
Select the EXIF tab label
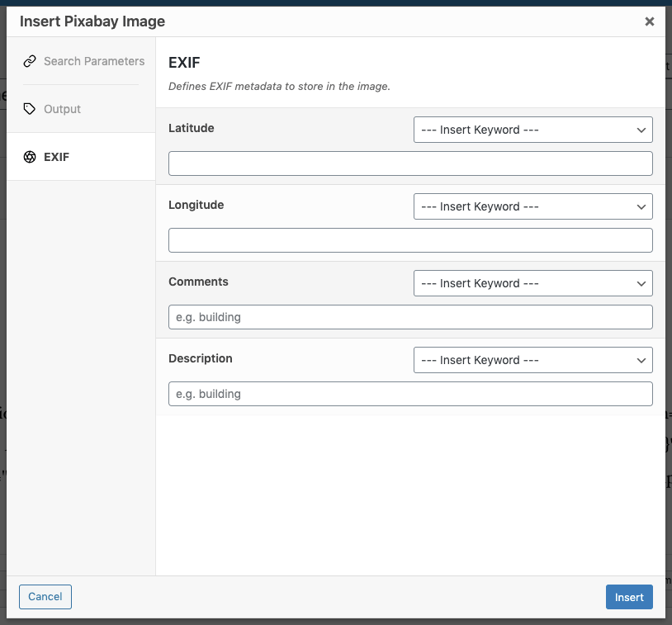coord(56,157)
